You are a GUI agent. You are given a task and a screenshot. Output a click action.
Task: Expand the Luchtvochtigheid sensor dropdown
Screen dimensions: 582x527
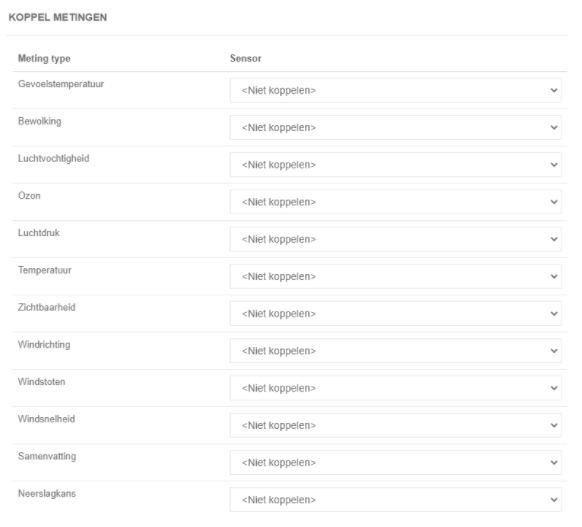pyautogui.click(x=396, y=164)
